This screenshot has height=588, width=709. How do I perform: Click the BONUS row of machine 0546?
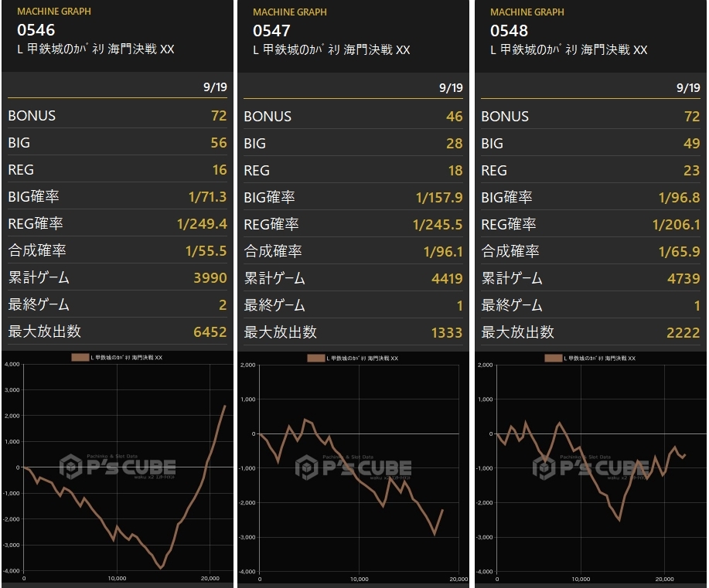click(118, 116)
